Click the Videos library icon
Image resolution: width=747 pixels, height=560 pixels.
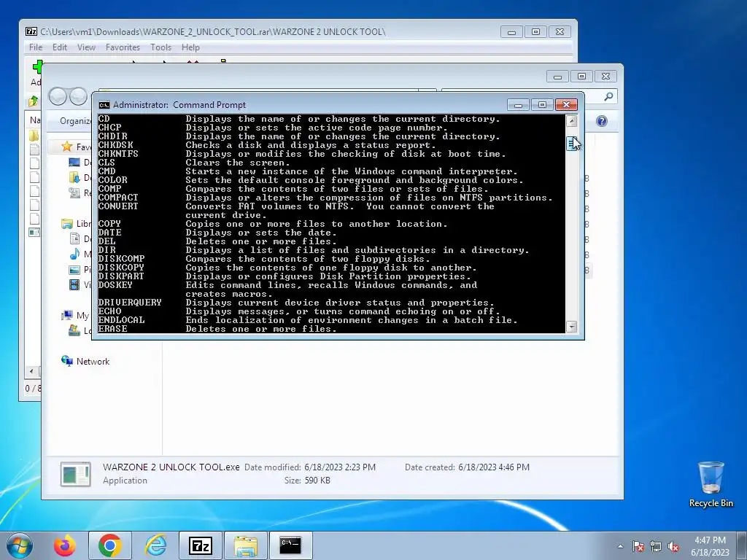(74, 285)
